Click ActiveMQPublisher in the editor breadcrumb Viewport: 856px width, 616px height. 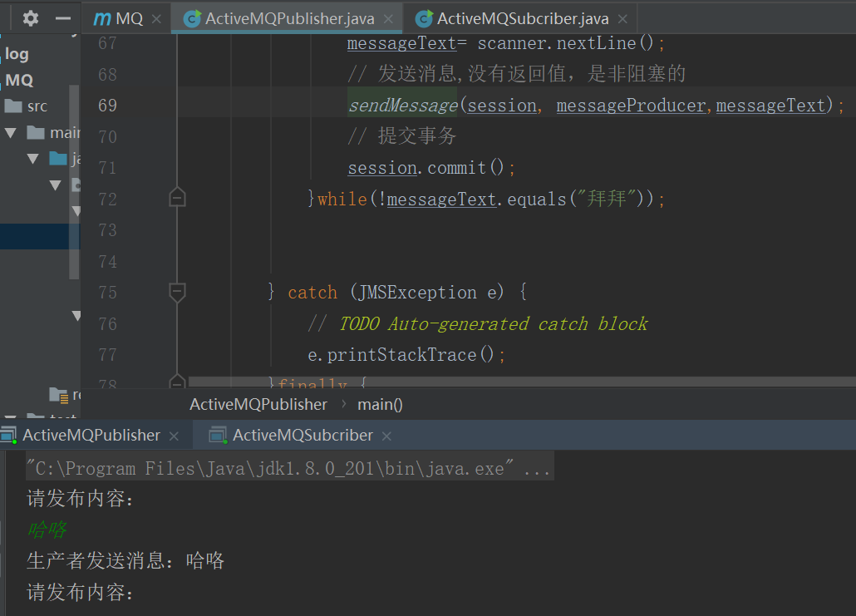pos(258,404)
